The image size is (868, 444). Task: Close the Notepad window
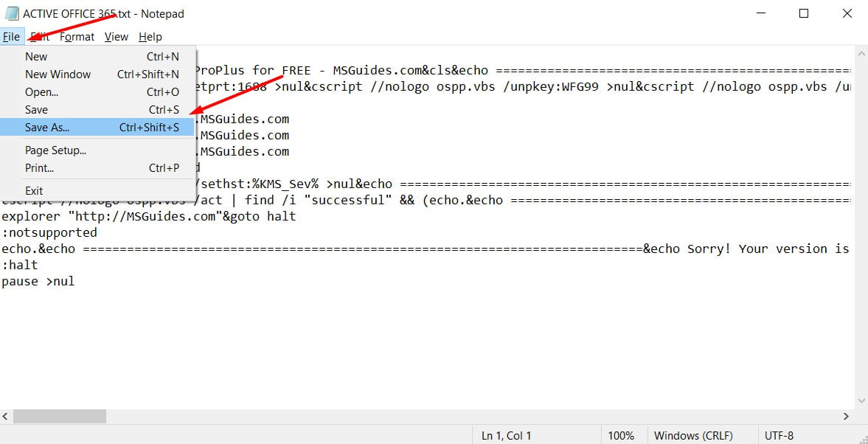[x=847, y=14]
